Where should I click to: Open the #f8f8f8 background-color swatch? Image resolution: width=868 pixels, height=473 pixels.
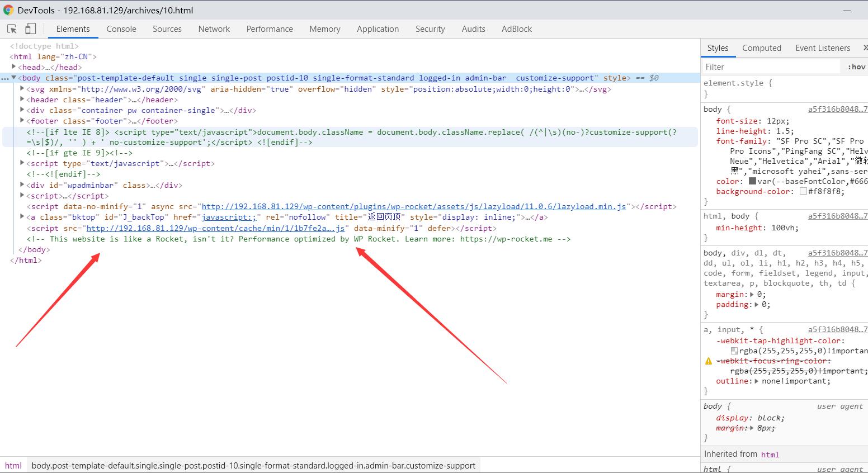[803, 191]
